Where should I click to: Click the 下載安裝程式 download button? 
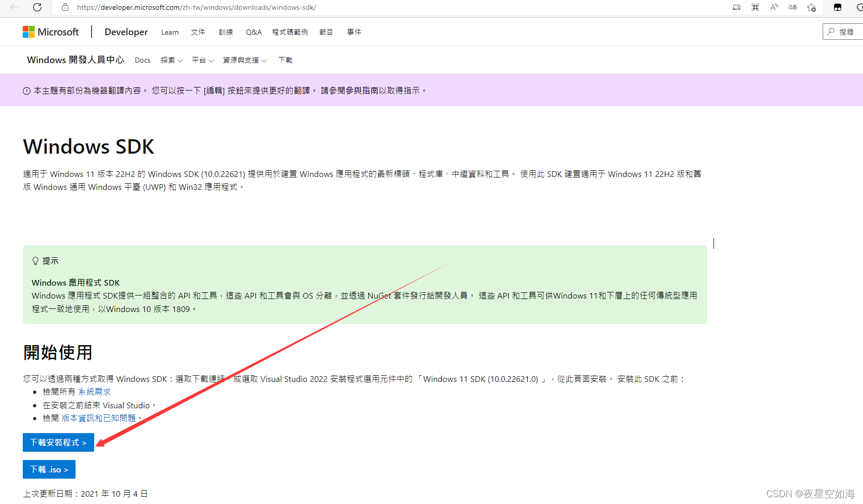click(x=58, y=442)
